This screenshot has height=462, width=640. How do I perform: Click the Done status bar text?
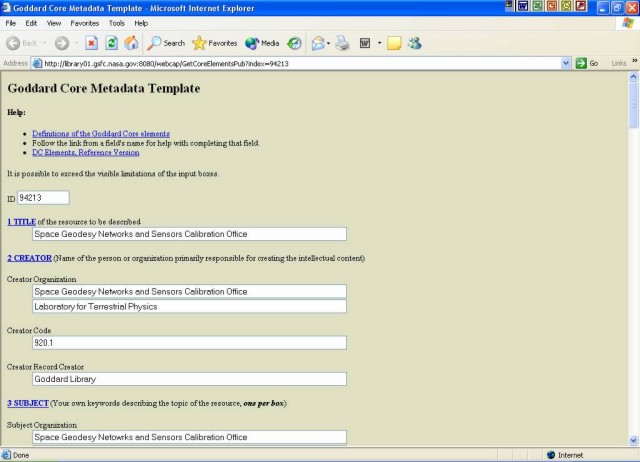point(21,455)
